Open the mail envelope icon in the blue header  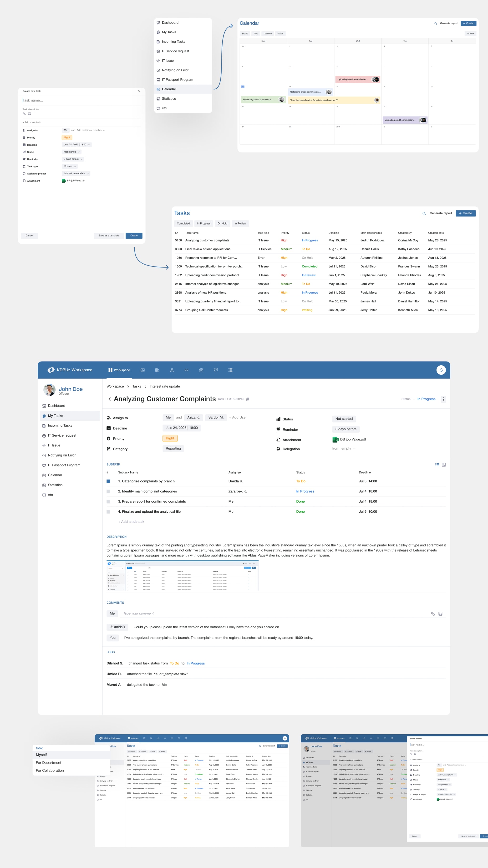pyautogui.click(x=201, y=370)
